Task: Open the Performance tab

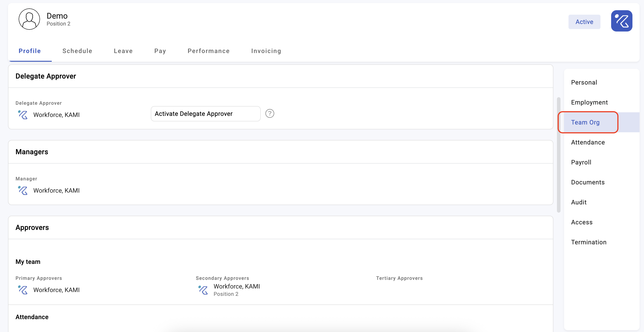Action: click(x=209, y=51)
